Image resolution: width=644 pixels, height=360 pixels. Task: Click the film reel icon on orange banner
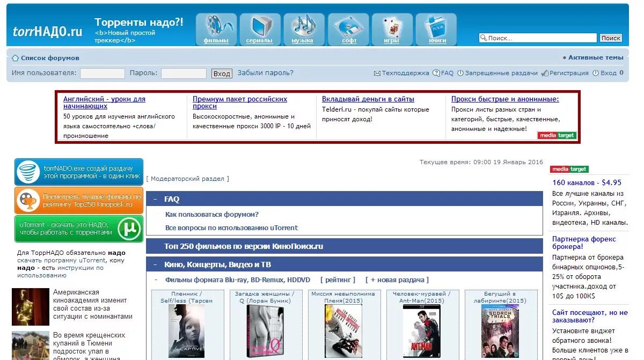tap(27, 201)
